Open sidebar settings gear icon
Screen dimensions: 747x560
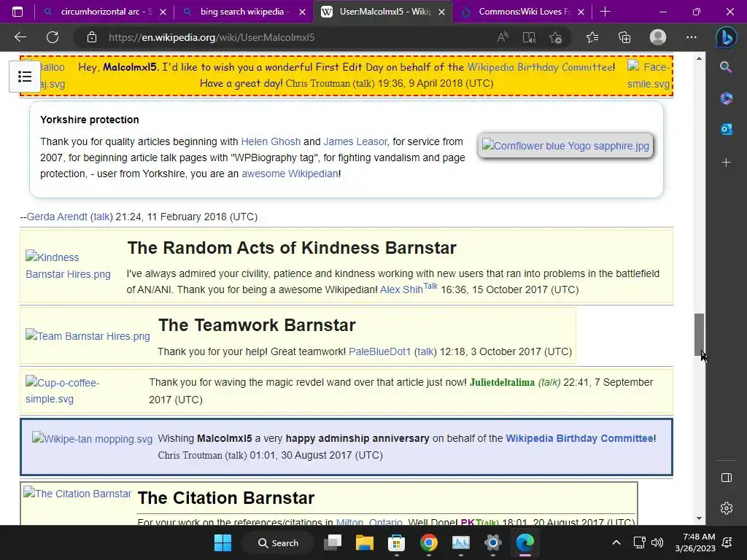pos(727,508)
